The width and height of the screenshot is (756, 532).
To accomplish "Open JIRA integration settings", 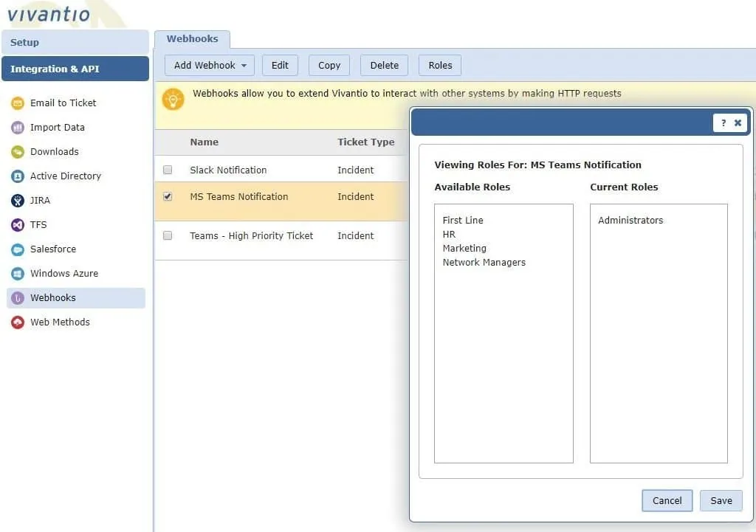I will [40, 201].
